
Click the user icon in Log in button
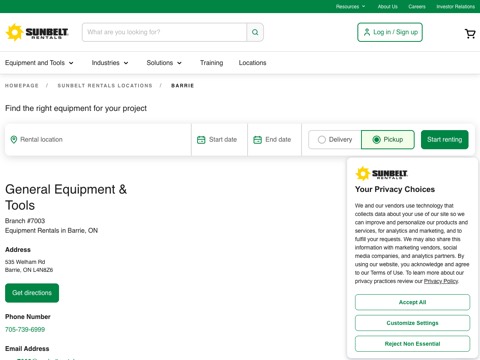coord(367,32)
